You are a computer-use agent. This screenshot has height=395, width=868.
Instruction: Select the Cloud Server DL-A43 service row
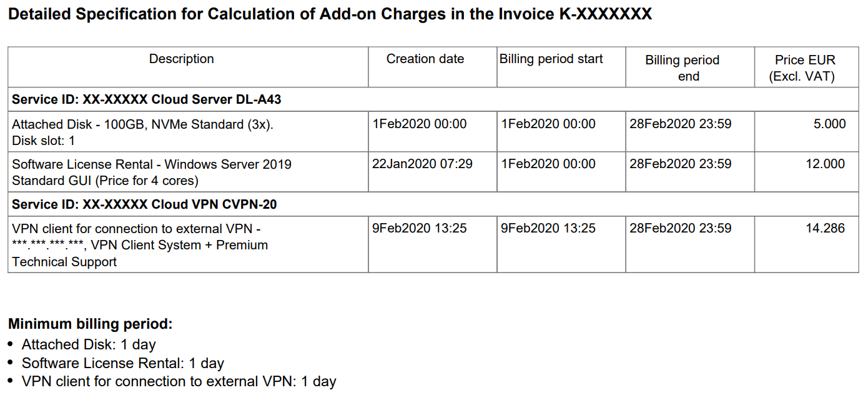pyautogui.click(x=150, y=99)
